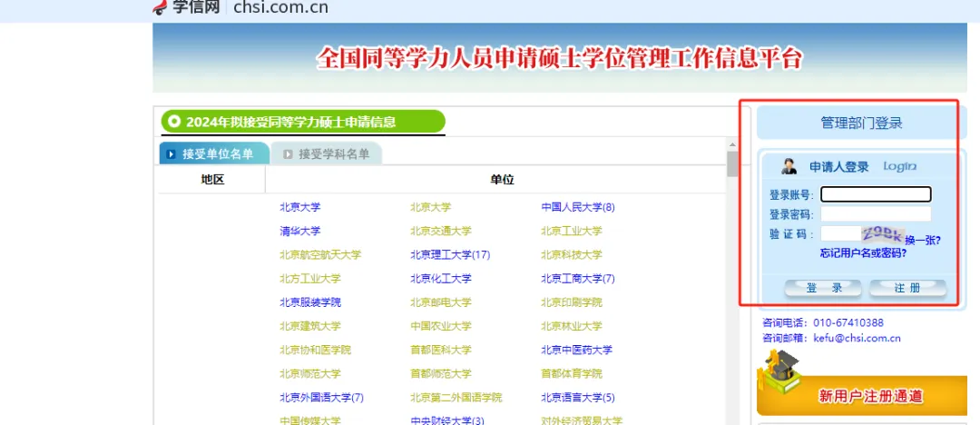Open 北京服装学院 link
Screen dimensions: 980x425
[310, 302]
